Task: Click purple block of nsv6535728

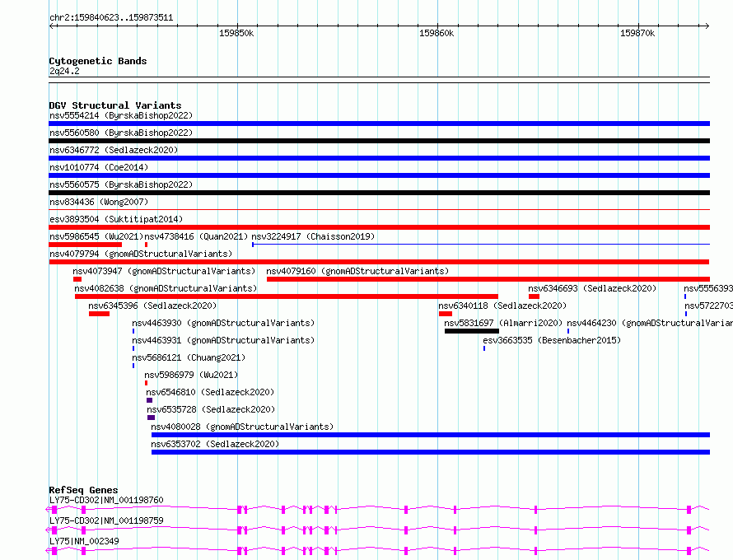Action: (151, 418)
